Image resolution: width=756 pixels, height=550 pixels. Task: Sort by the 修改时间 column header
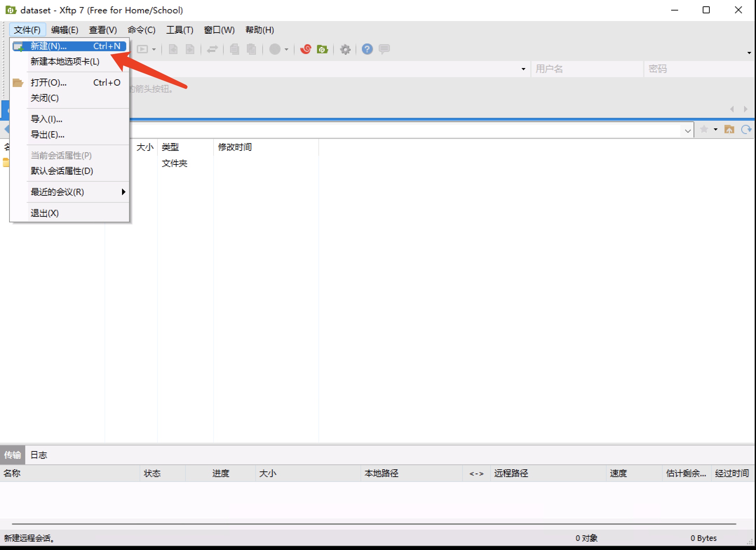click(x=235, y=147)
